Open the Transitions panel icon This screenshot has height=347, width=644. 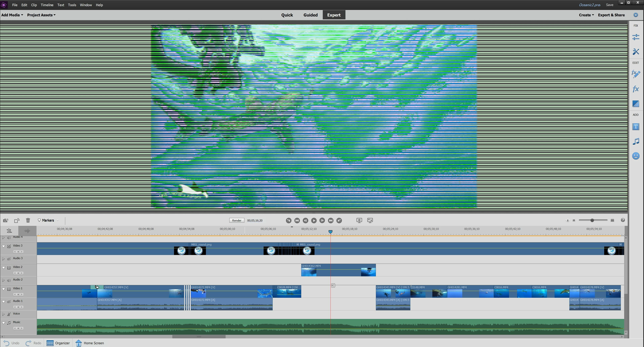coord(635,104)
